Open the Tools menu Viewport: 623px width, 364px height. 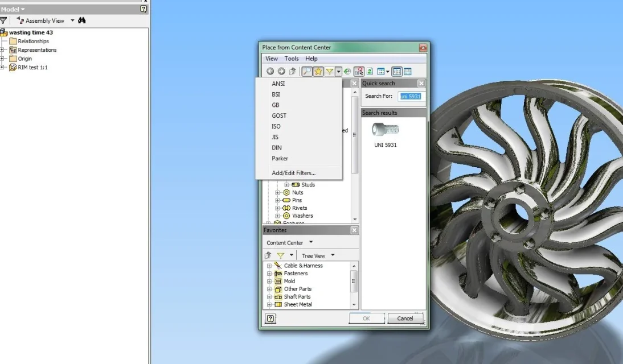(291, 59)
